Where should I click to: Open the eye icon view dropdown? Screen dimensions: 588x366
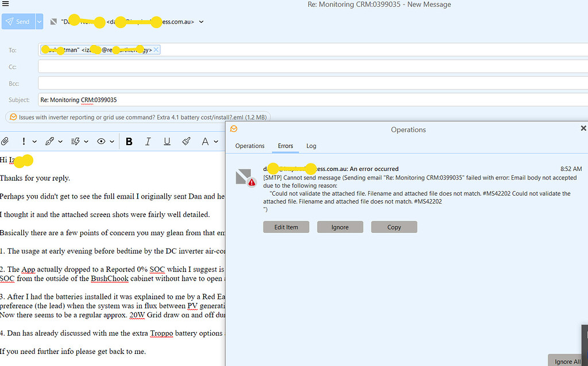(112, 141)
